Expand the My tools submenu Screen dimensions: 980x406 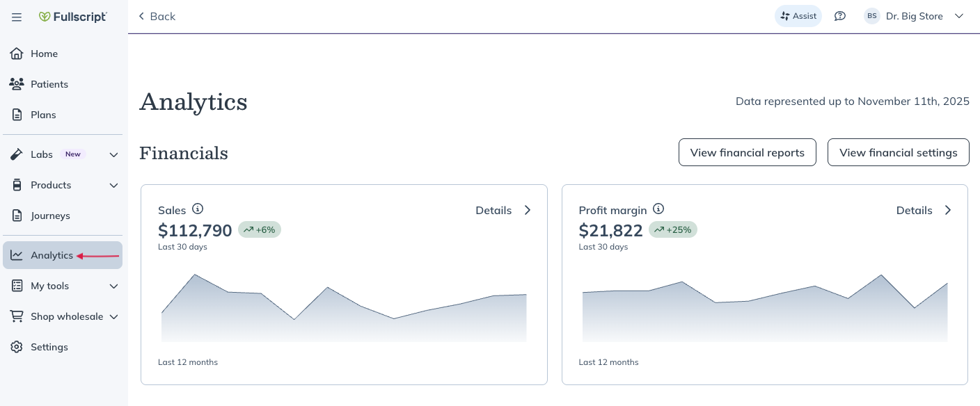click(x=114, y=286)
